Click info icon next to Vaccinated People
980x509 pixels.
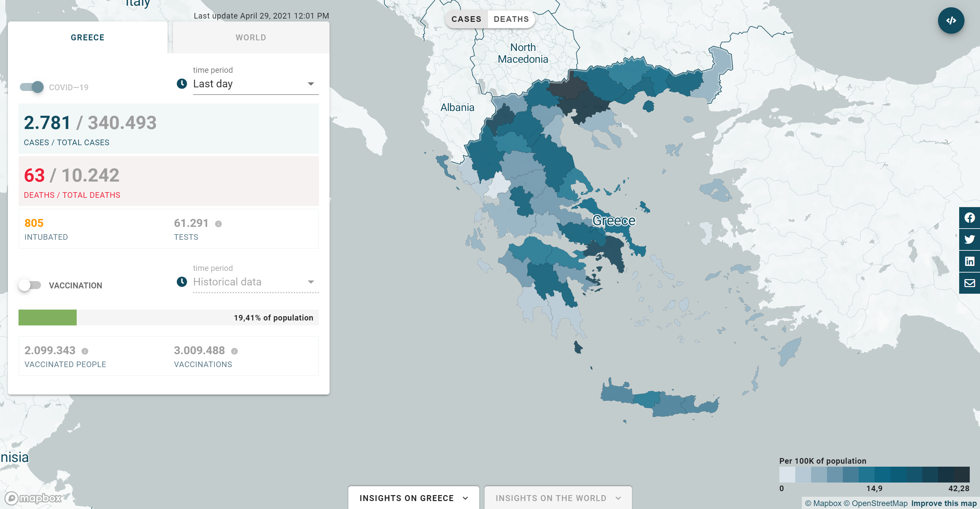(85, 351)
